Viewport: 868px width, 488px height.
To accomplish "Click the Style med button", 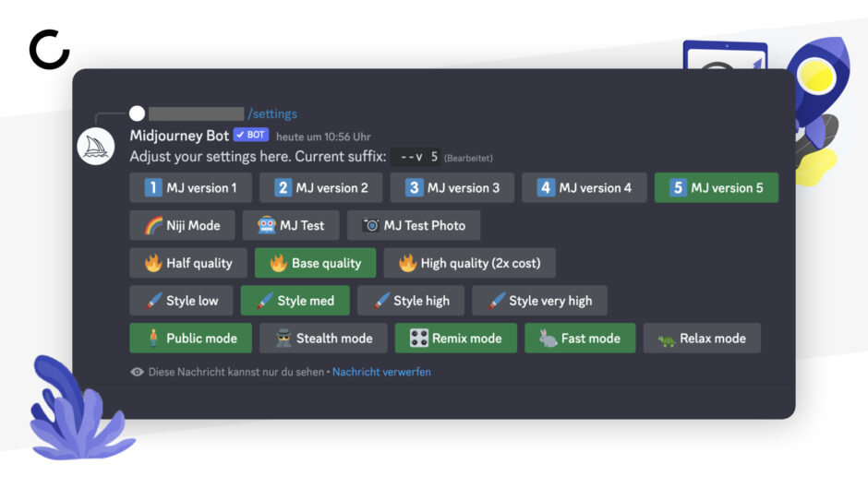I will (295, 301).
